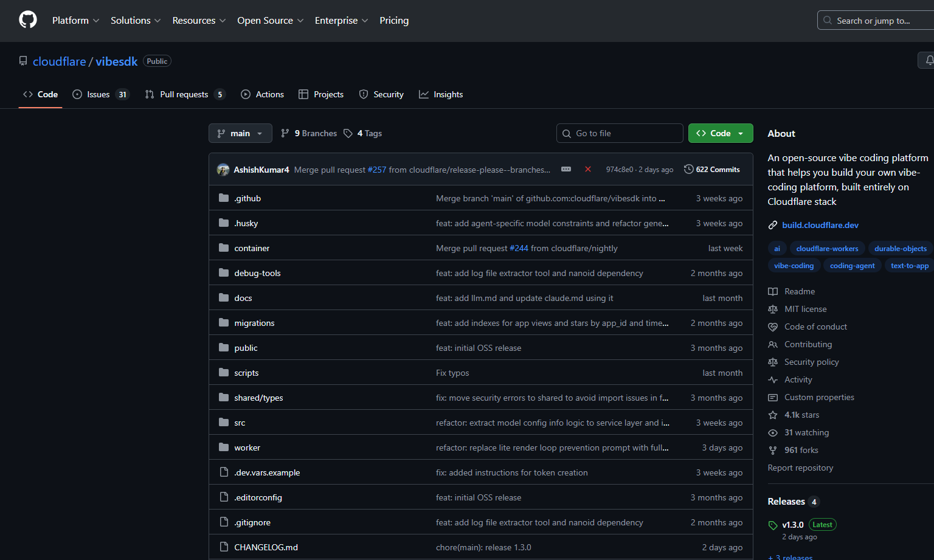Screen dimensions: 934x560
Task: Open the Readme via the book icon
Action: [x=773, y=291]
